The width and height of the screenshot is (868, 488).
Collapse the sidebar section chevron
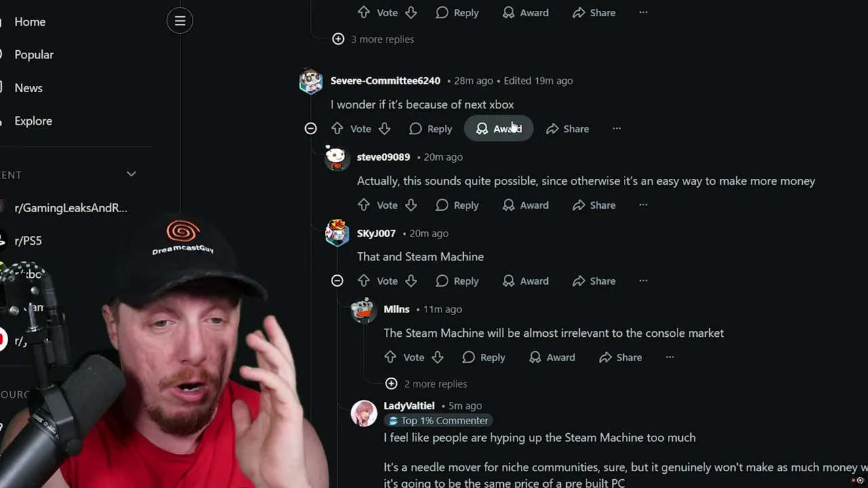pos(132,174)
